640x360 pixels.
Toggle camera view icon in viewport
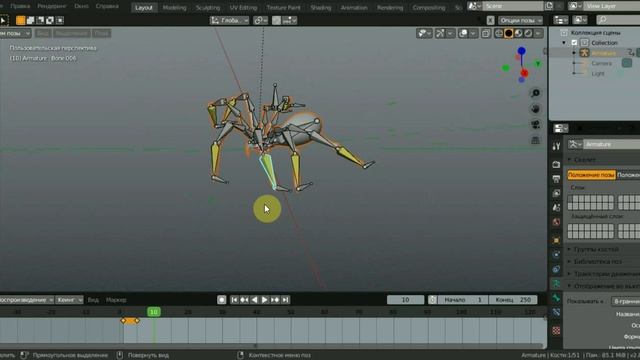tap(536, 124)
